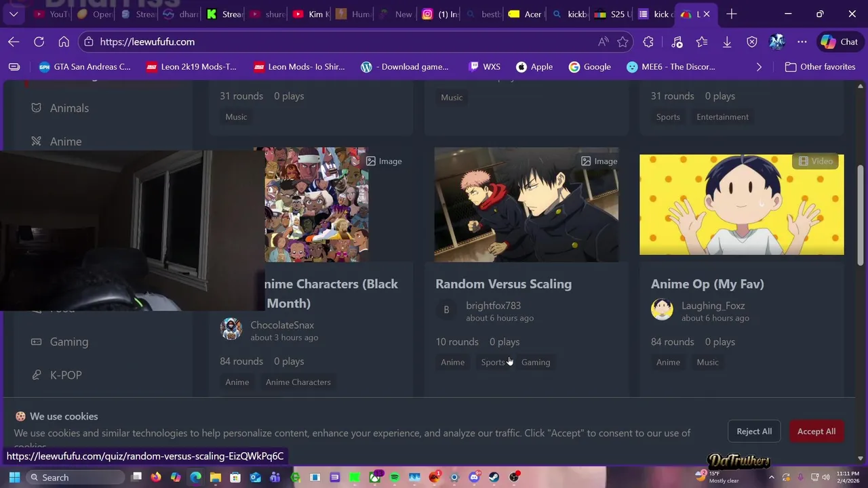Open the media control music note icon
The height and width of the screenshot is (488, 868).
[x=677, y=42]
